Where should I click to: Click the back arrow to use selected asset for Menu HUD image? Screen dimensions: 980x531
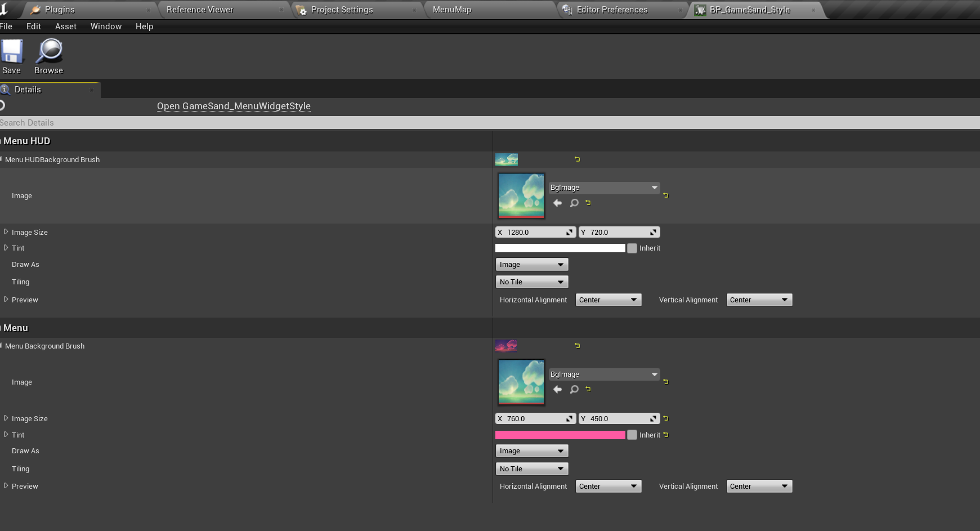click(x=557, y=203)
